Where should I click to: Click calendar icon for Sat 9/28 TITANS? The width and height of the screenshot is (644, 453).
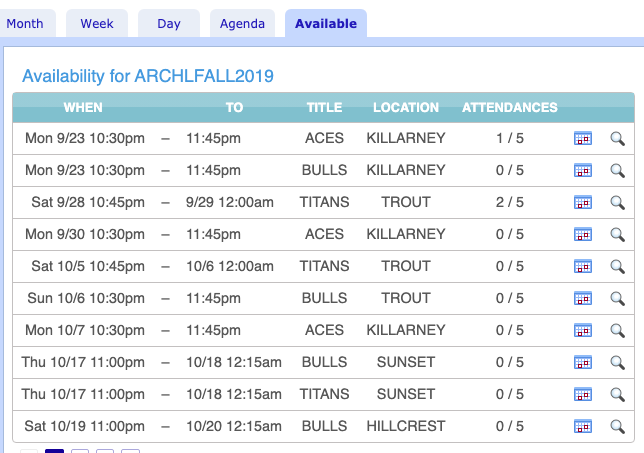(583, 203)
